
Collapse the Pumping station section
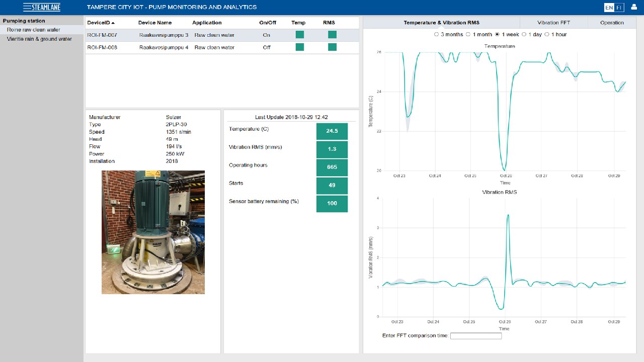pos(24,21)
